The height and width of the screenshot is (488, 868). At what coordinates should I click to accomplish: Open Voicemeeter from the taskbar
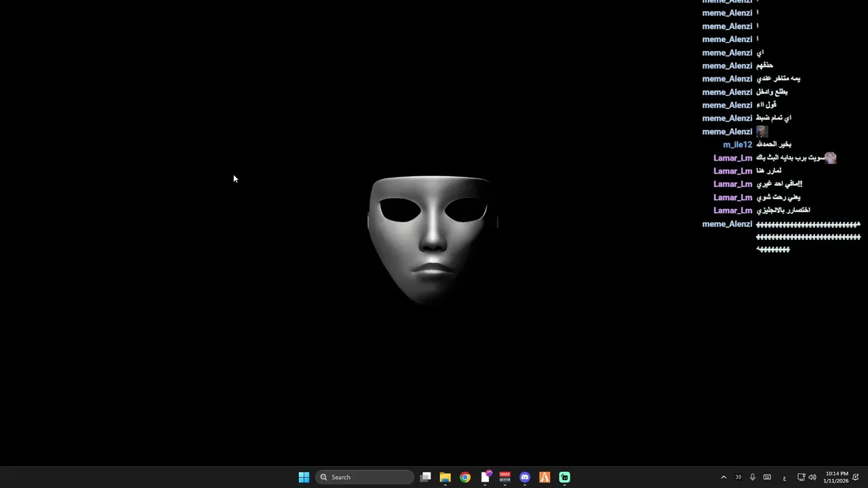coord(505,477)
